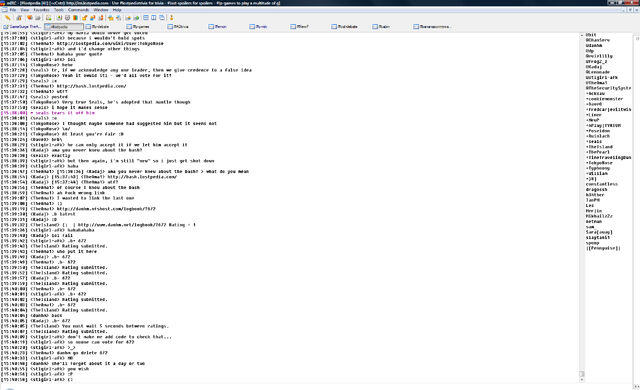Open the Address Book toolbar icon
Viewport: 640px width, 390px height.
(59, 18)
